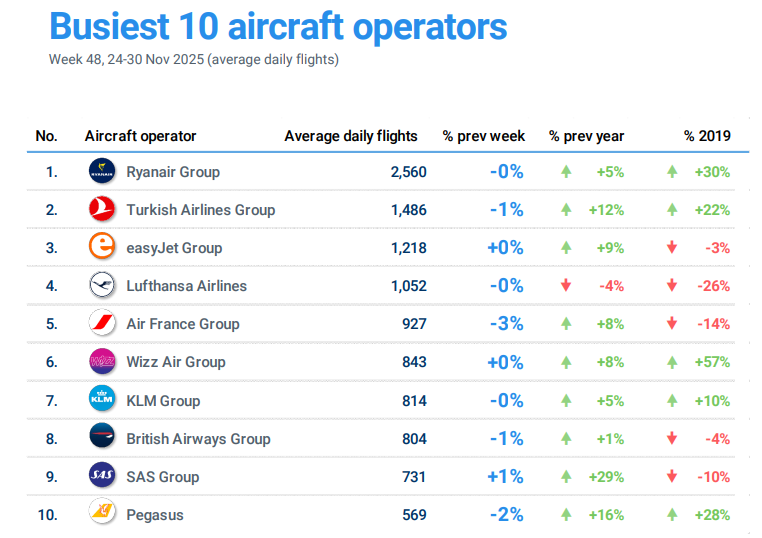Click the "% 2019" column header
The width and height of the screenshot is (762, 538).
[x=707, y=136]
